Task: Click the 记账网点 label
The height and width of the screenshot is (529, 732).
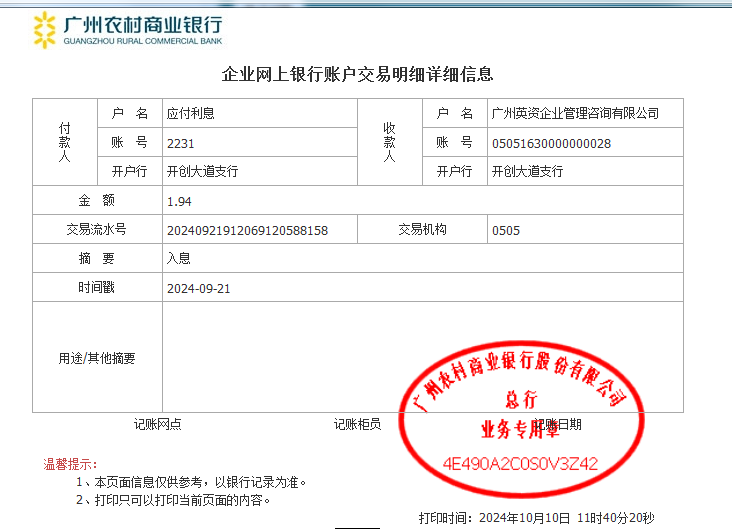Action: [157, 424]
